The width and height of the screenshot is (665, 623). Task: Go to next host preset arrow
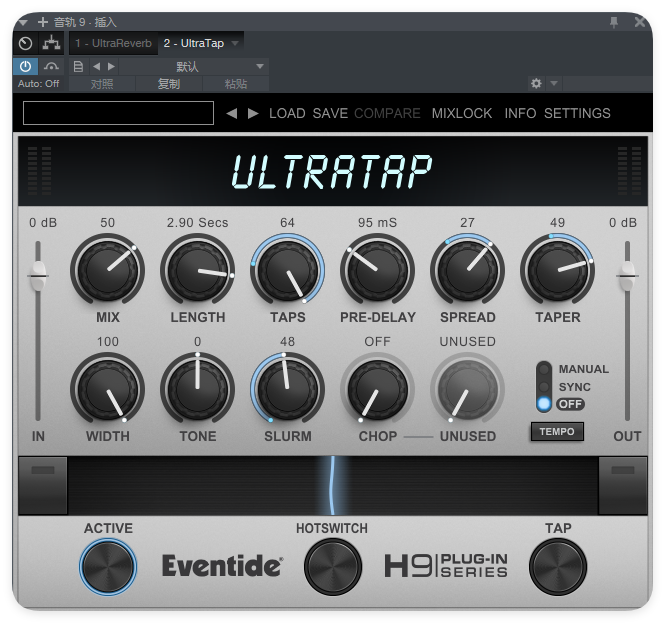click(111, 67)
